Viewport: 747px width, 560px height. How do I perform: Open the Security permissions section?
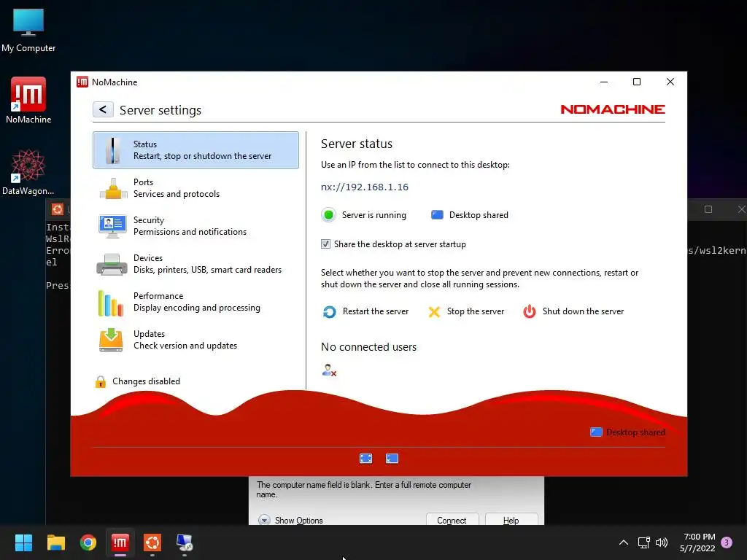click(196, 226)
